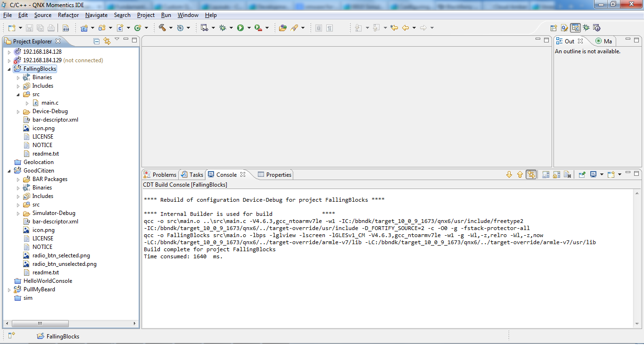Expand FallingBlocks Binaries folder

click(18, 78)
